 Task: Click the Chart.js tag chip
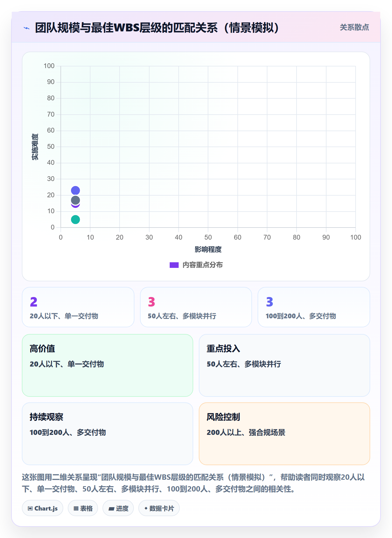(x=43, y=508)
